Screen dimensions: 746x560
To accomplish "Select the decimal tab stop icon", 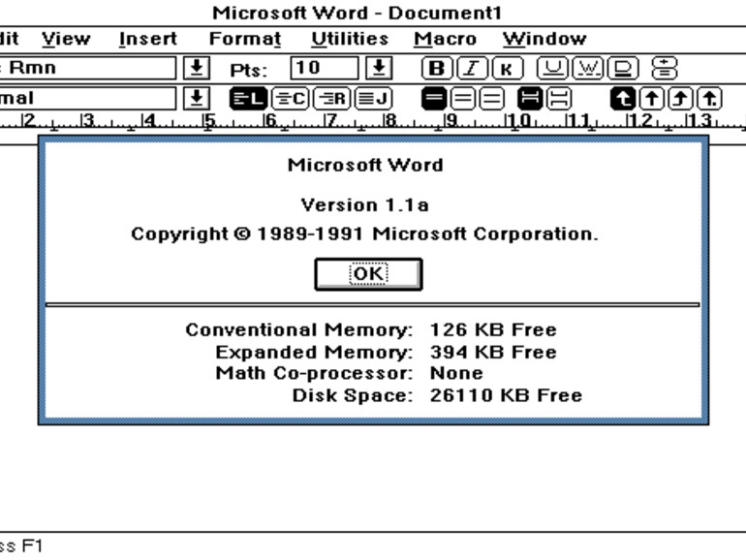I will (x=709, y=99).
